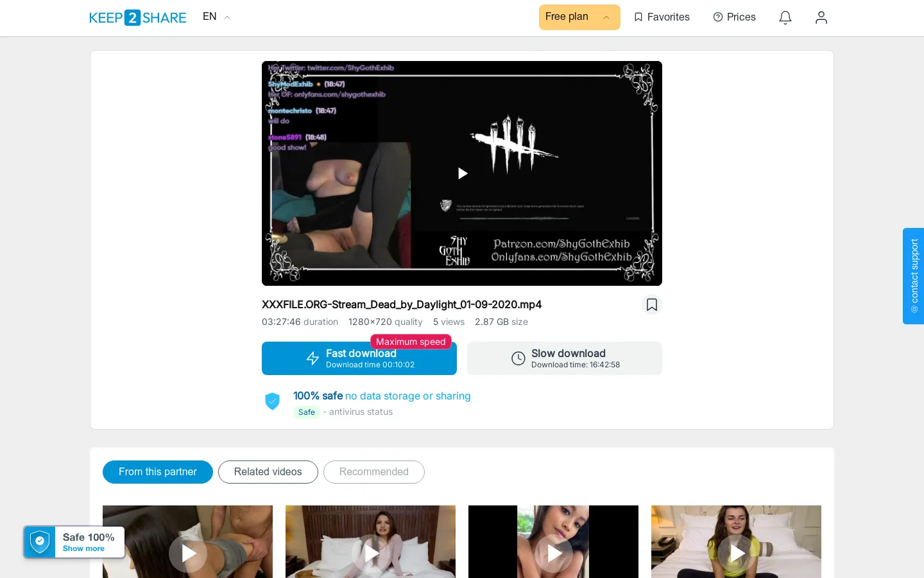Start Fast download at maximum speed
Image resolution: width=924 pixels, height=578 pixels.
359,358
